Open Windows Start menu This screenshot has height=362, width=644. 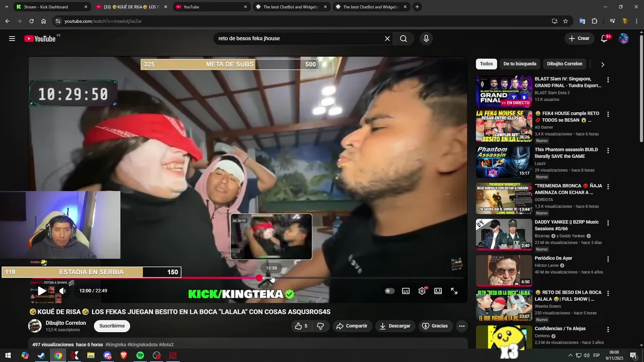click(x=8, y=355)
